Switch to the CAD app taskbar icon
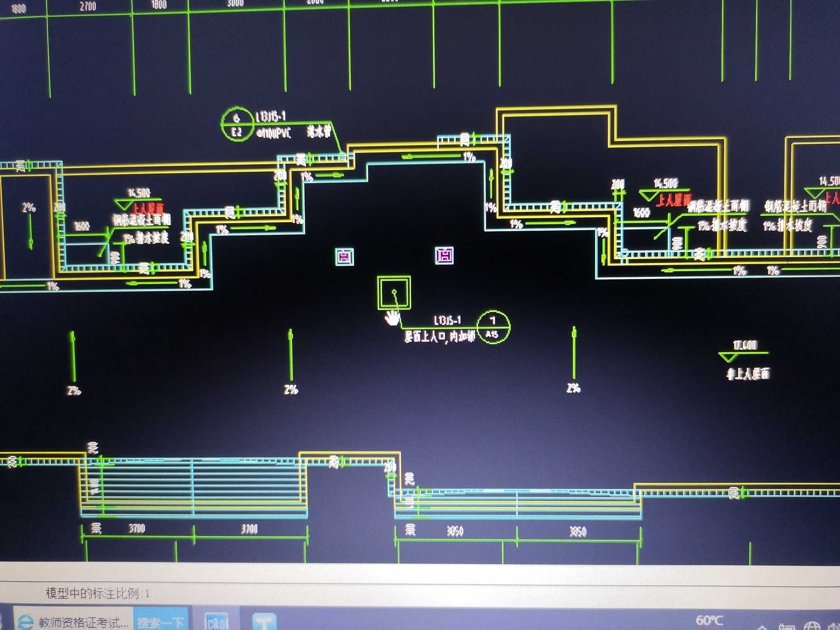The image size is (840, 630). click(x=216, y=622)
